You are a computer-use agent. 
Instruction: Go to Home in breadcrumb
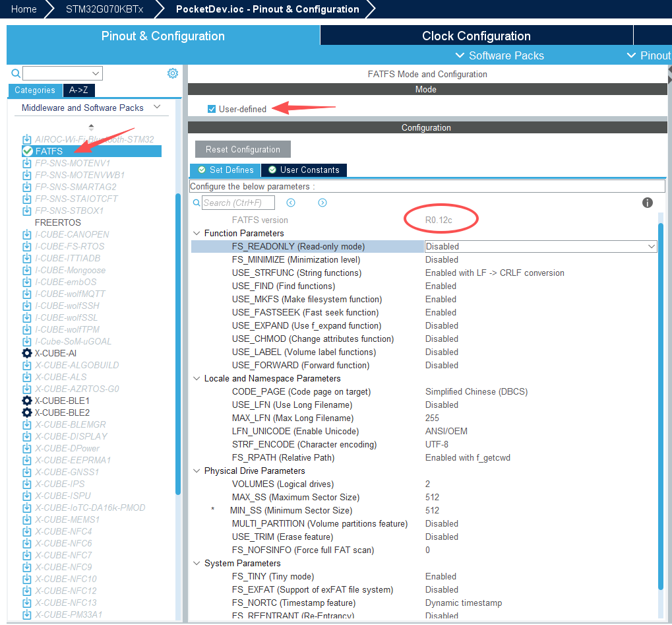click(x=24, y=9)
